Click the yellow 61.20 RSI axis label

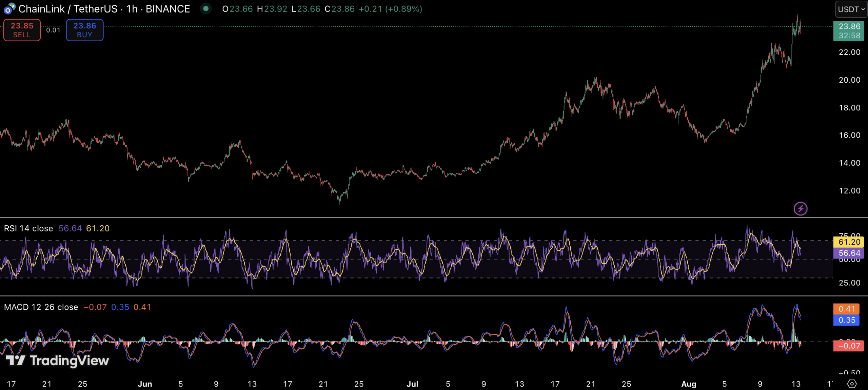[x=849, y=242]
